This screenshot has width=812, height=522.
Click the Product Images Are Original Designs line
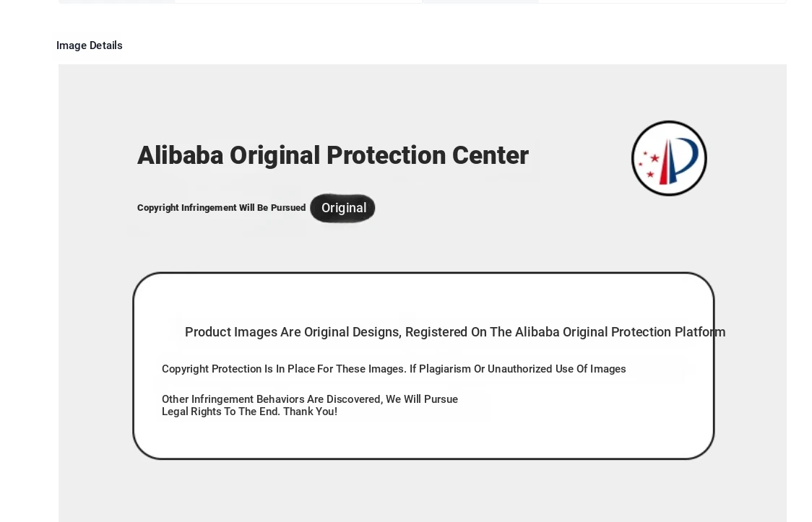[454, 332]
